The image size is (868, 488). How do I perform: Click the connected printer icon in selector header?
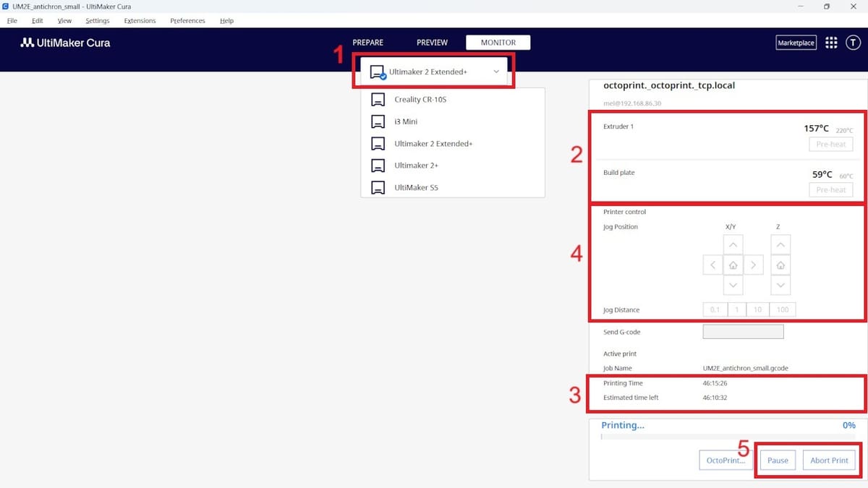click(x=378, y=72)
